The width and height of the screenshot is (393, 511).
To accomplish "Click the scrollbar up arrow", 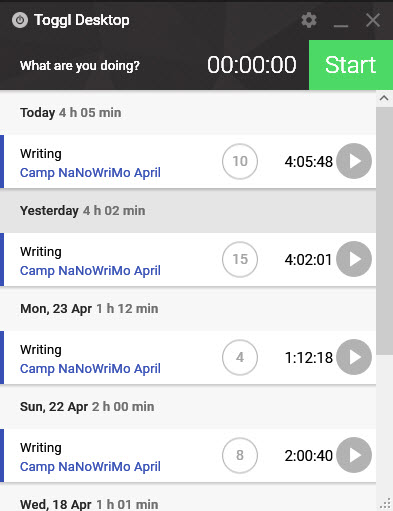I will click(x=384, y=98).
